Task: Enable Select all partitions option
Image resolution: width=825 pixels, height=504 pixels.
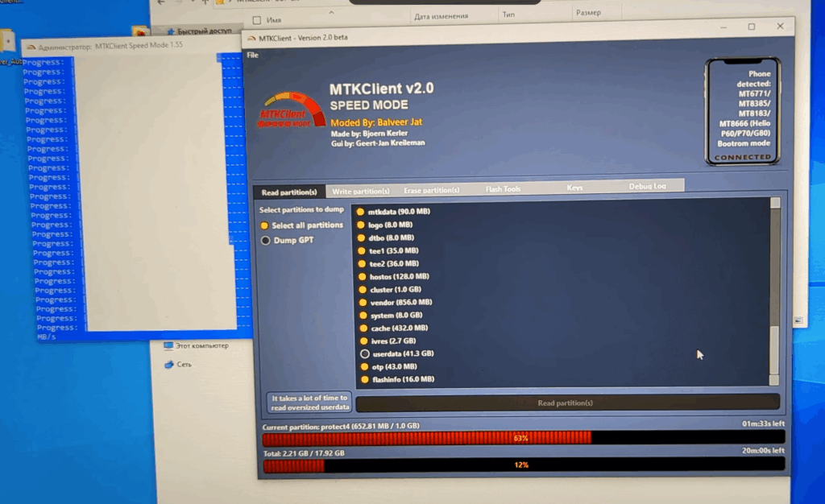Action: click(x=265, y=225)
